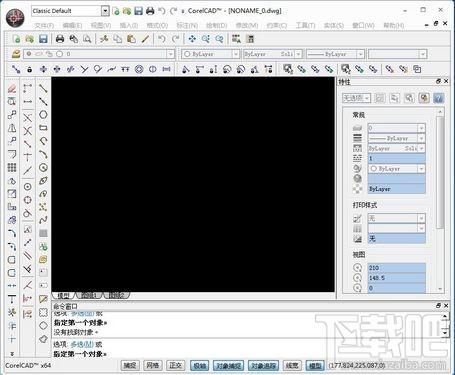This screenshot has height=375, width=455.
Task: Click the Properties panel vertical scrollbar
Action: pyautogui.click(x=440, y=172)
